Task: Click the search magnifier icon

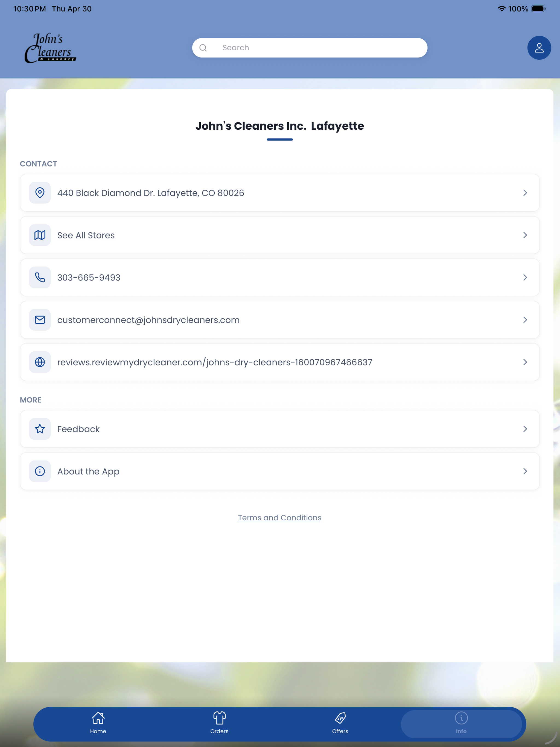Action: click(203, 48)
